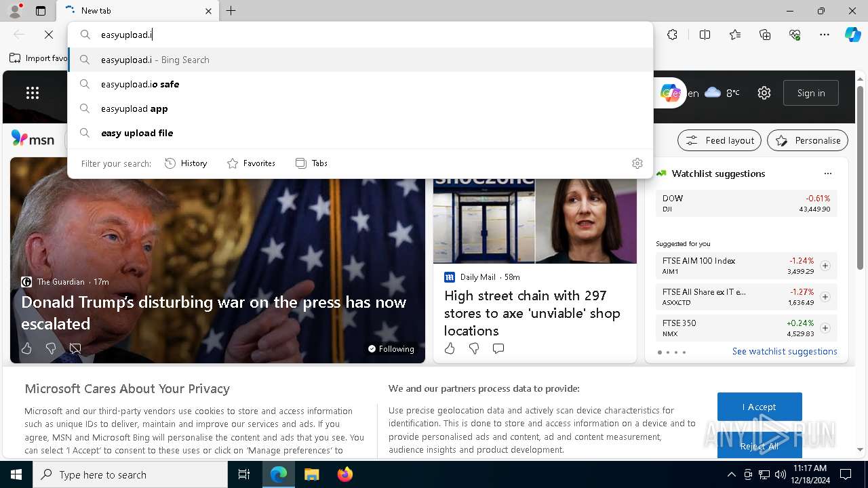This screenshot has height=488, width=868.
Task: Like the Donald Trump article
Action: (x=26, y=348)
